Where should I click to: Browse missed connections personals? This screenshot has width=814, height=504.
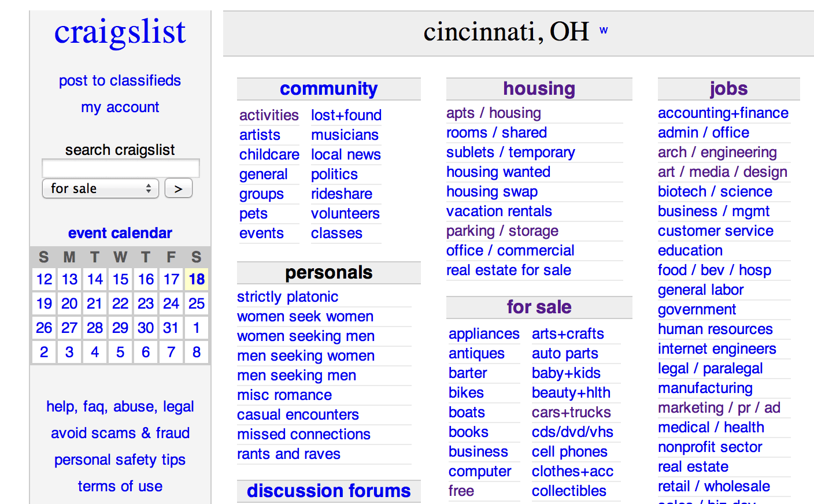pyautogui.click(x=304, y=434)
